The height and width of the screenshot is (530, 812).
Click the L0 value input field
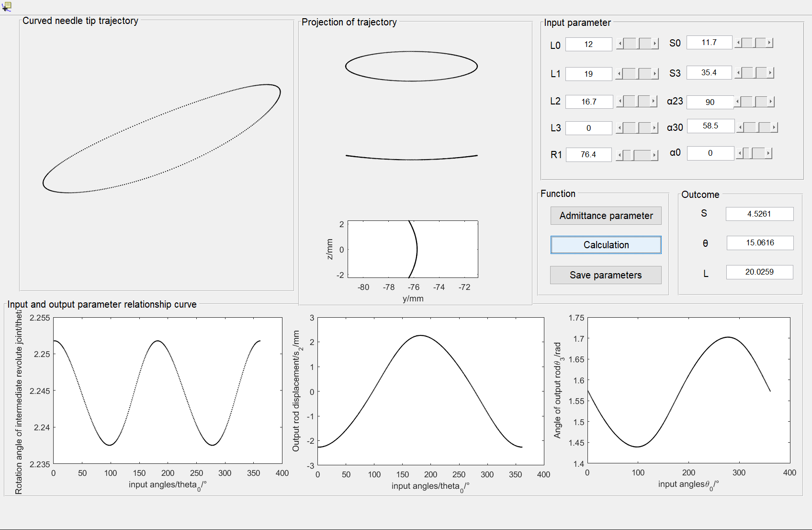(588, 44)
